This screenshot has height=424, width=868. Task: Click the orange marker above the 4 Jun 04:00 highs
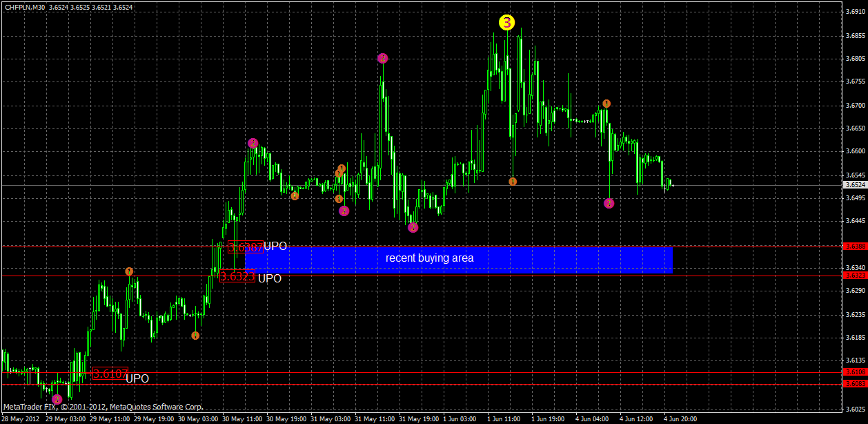(606, 104)
